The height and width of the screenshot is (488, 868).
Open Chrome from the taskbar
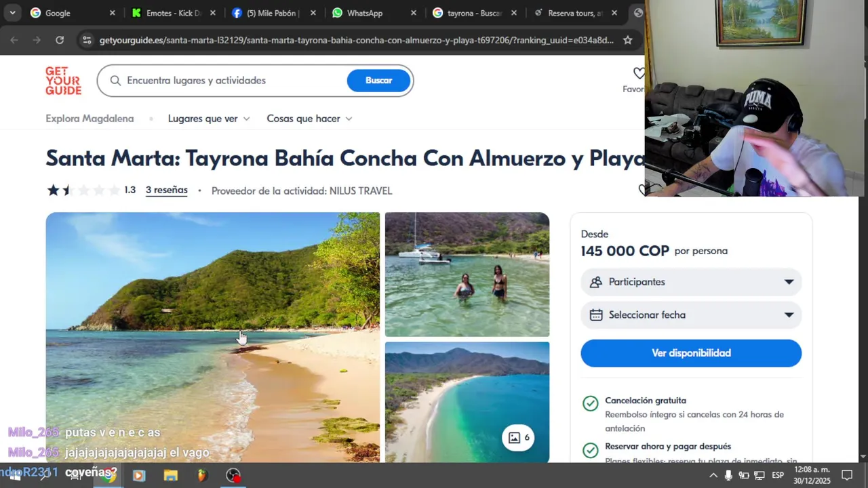(108, 475)
